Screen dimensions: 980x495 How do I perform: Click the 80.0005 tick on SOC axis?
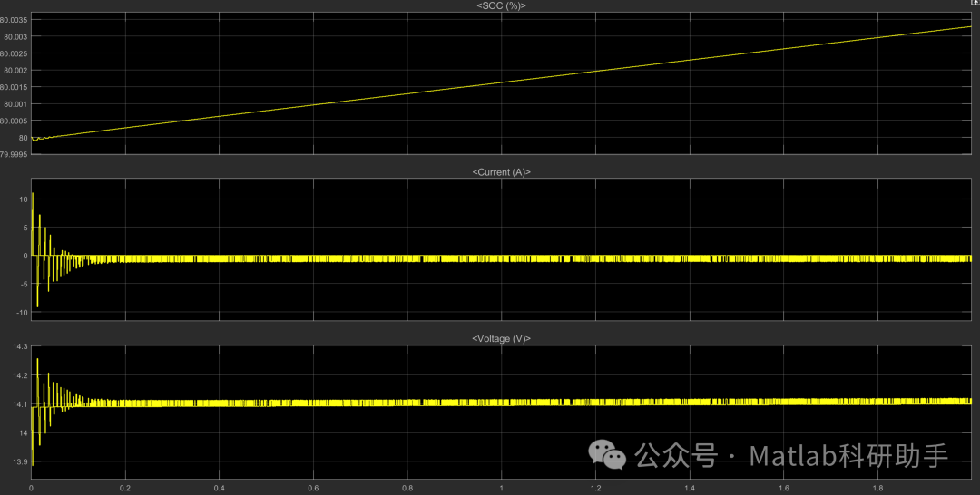tap(13, 121)
